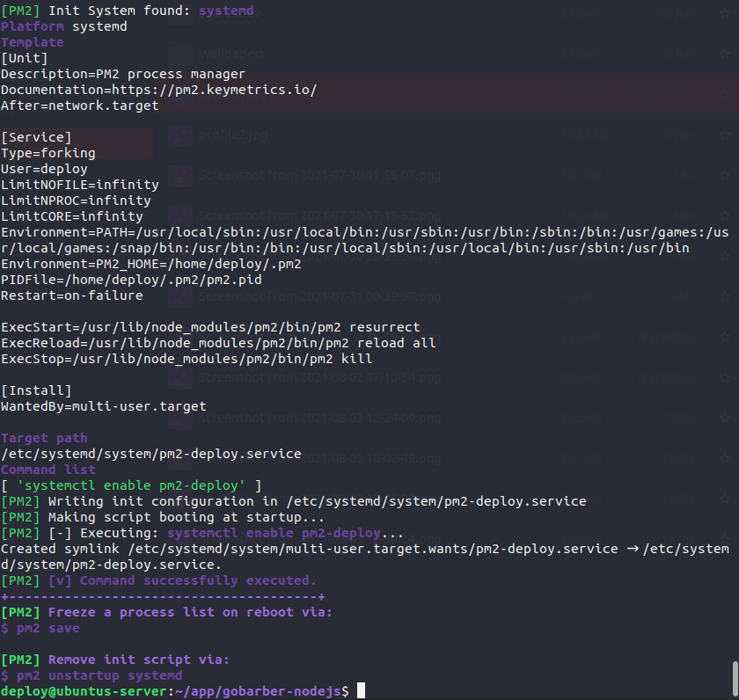Click the [Service] section header
This screenshot has width=739, height=700.
(x=36, y=137)
